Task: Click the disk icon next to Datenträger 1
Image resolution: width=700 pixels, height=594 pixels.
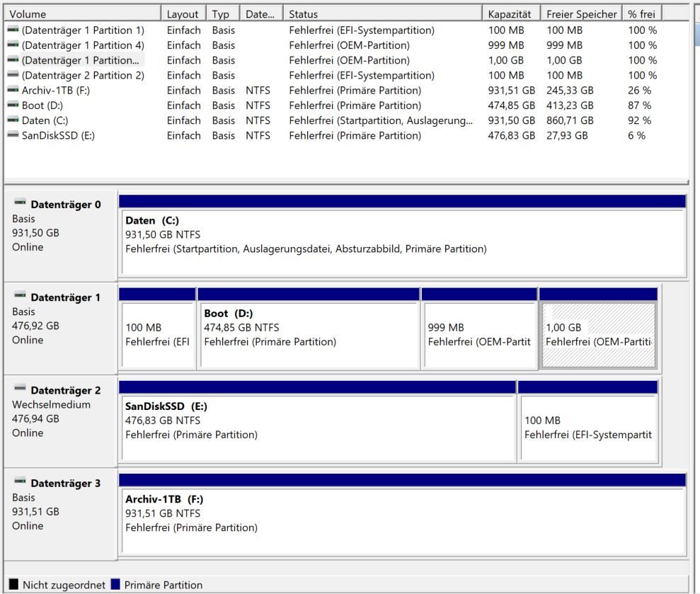Action: click(x=20, y=297)
